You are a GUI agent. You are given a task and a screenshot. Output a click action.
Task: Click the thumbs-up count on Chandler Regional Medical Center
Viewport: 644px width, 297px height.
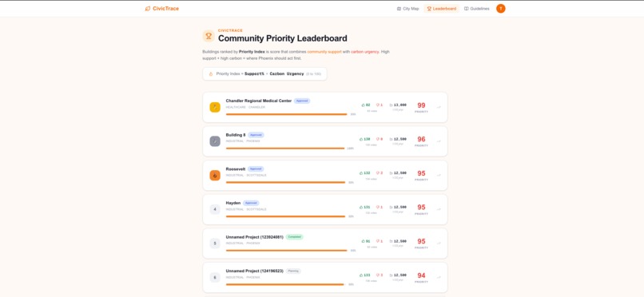coord(365,105)
